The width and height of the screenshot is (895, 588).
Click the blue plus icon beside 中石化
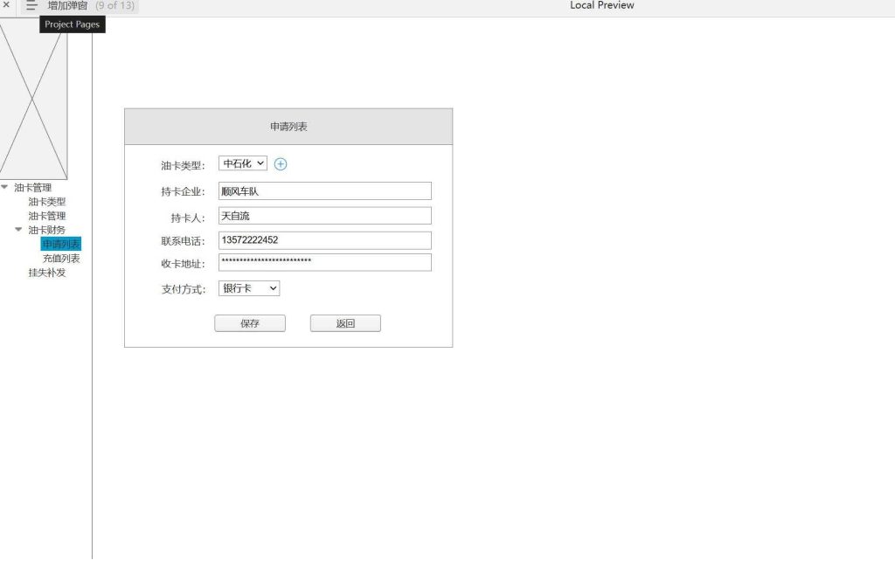281,164
